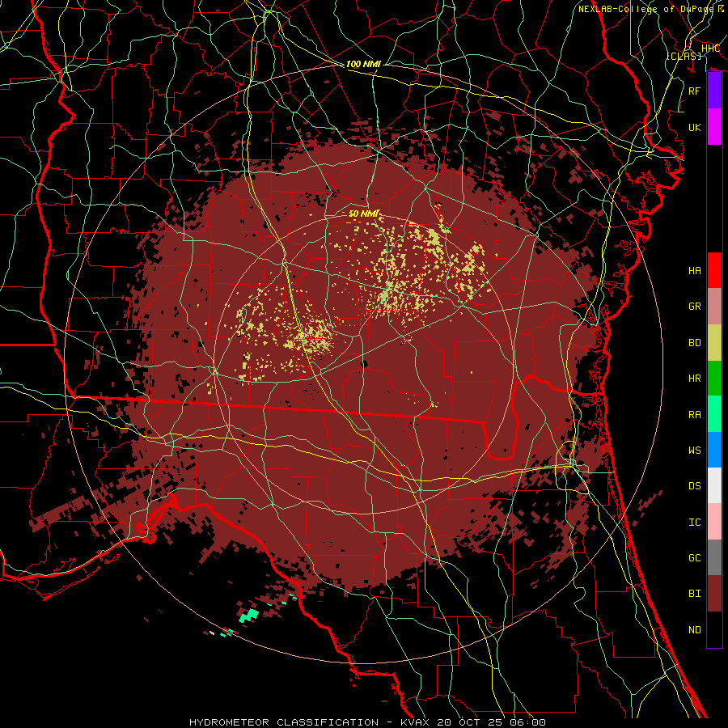Click the IC legend label
The height and width of the screenshot is (728, 728).
[695, 523]
